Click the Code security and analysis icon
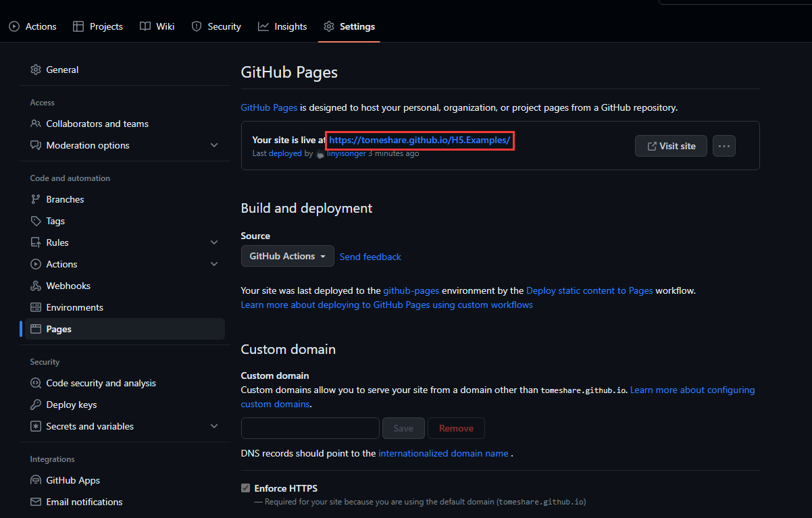Viewport: 812px width, 518px height. pyautogui.click(x=36, y=383)
